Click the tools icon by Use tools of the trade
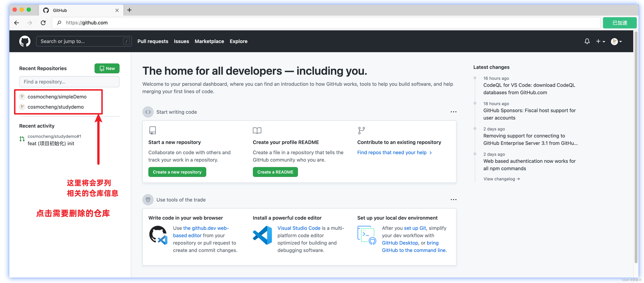 click(148, 200)
